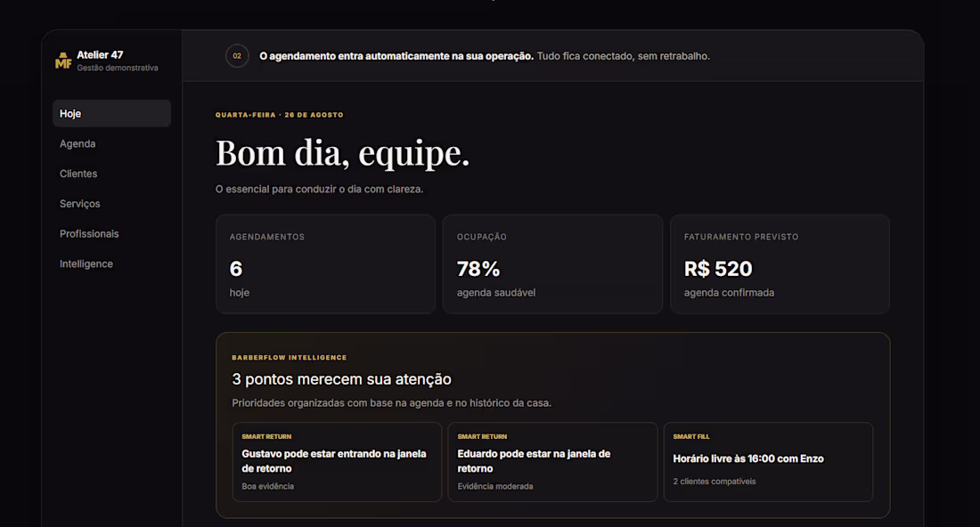Open the Hoje sidebar section
The width and height of the screenshot is (980, 527).
[111, 114]
